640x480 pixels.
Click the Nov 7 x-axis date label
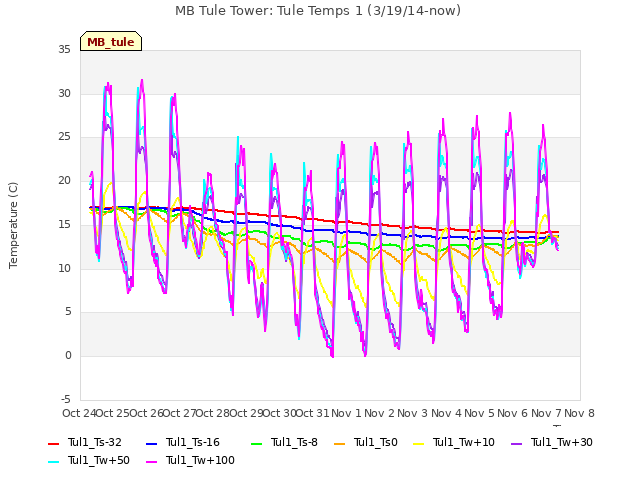(546, 413)
